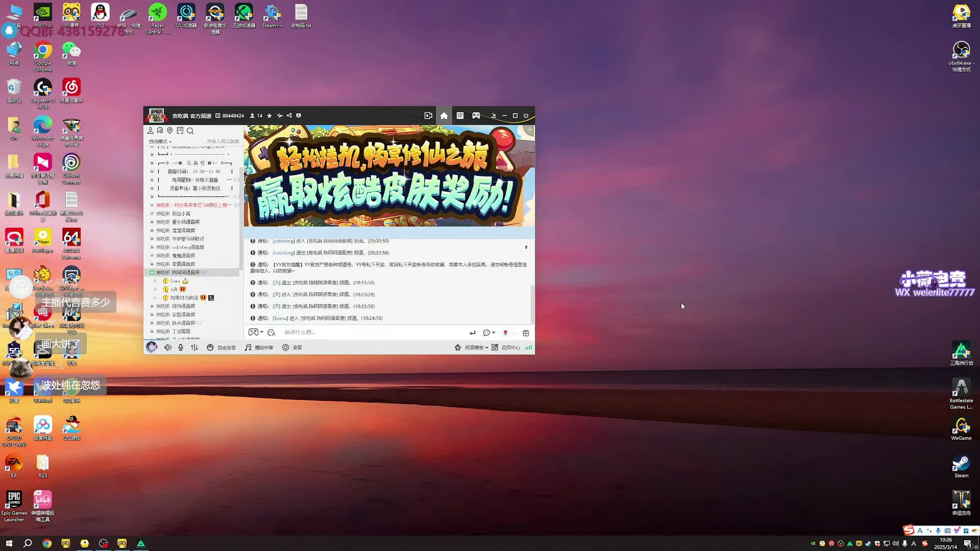This screenshot has height=551, width=980.
Task: Open the Windows Start menu
Action: click(9, 543)
